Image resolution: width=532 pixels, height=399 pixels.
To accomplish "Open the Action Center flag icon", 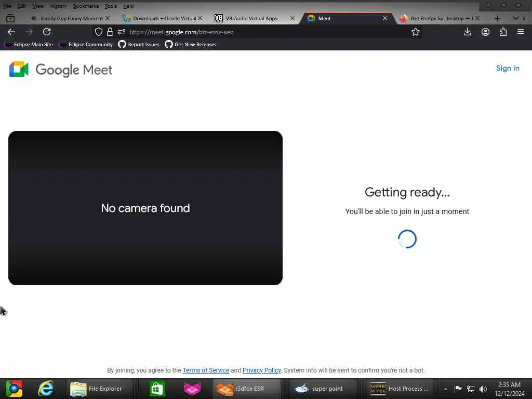I will point(458,389).
